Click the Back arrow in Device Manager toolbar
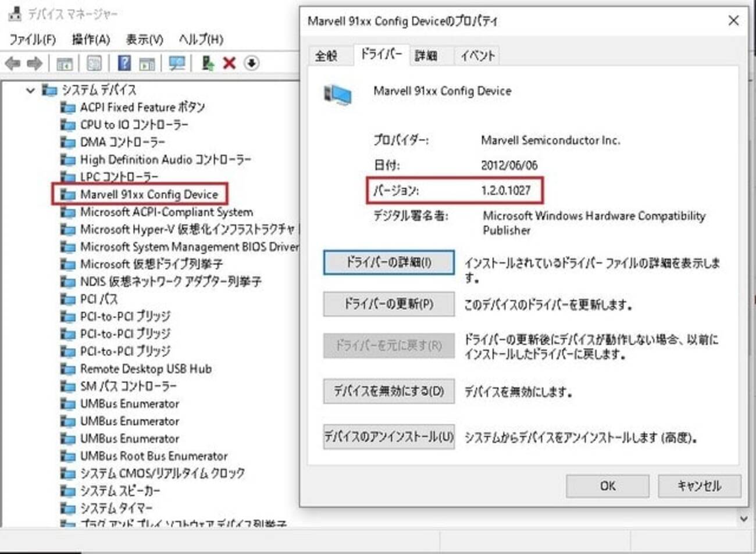756x554 pixels. click(12, 63)
